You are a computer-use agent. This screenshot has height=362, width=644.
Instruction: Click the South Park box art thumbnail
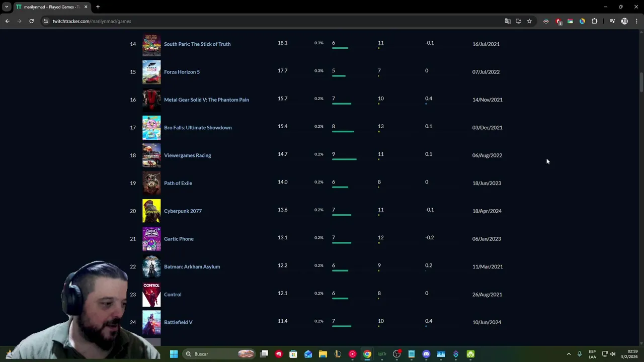coord(151,44)
